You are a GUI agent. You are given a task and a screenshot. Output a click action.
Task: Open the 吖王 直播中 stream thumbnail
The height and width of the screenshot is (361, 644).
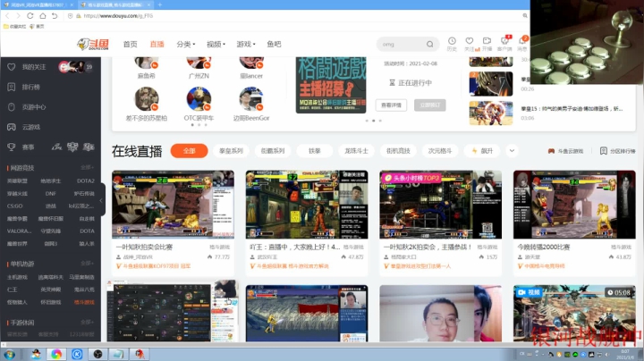(307, 205)
